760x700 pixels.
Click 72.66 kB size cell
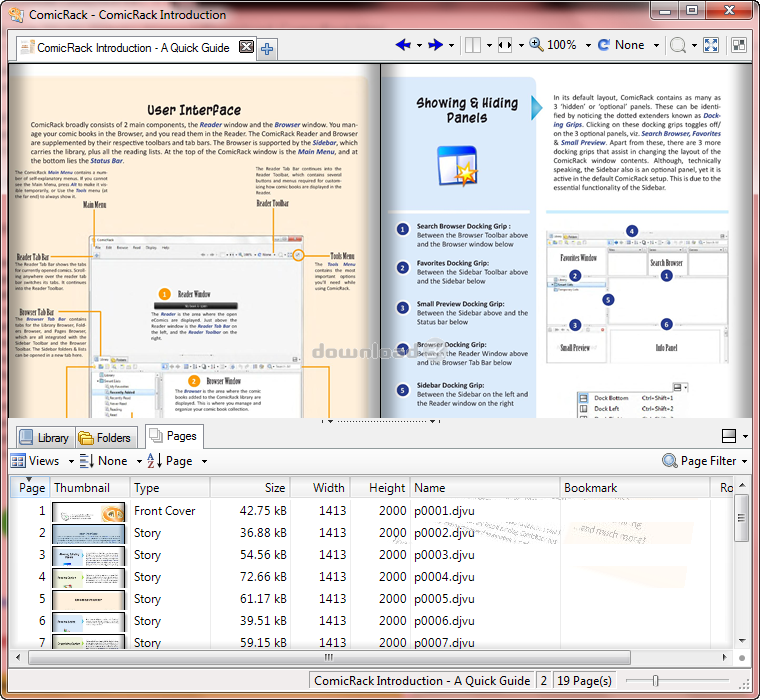tap(263, 577)
